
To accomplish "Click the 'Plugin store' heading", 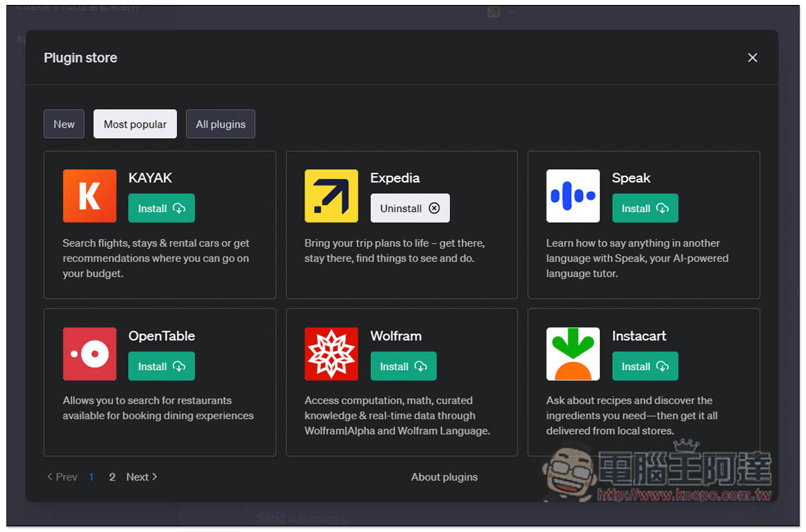I will tap(80, 58).
